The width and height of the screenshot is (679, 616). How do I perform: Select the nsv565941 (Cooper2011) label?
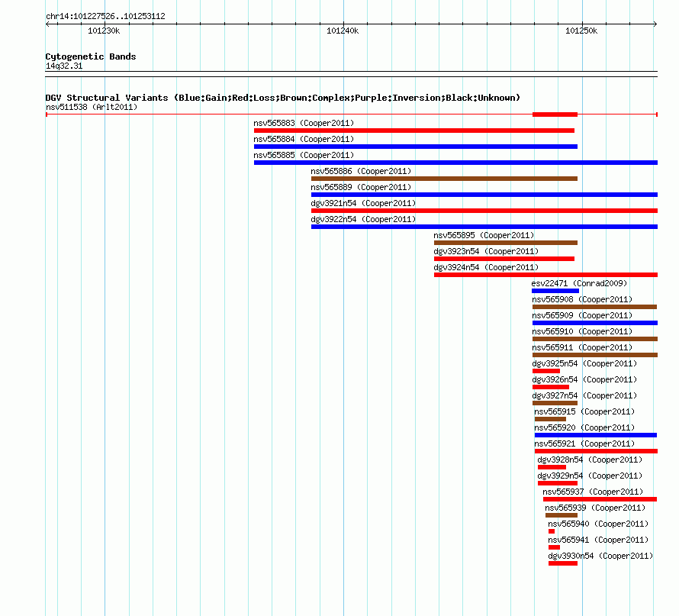point(598,540)
